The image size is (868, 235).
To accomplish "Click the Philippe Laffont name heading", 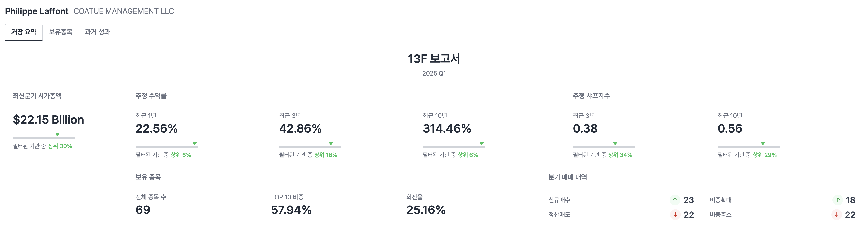I will click(x=37, y=11).
